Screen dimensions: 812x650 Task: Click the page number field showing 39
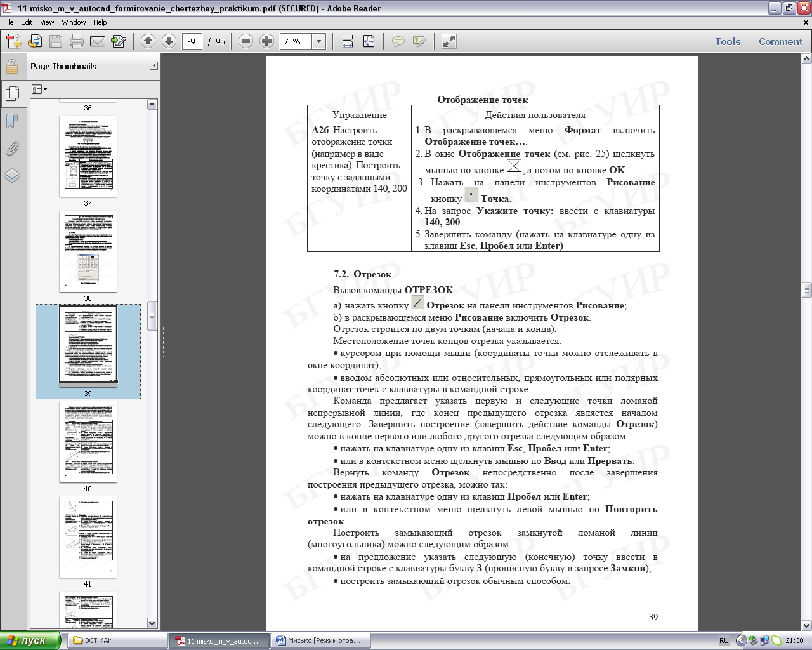click(192, 41)
